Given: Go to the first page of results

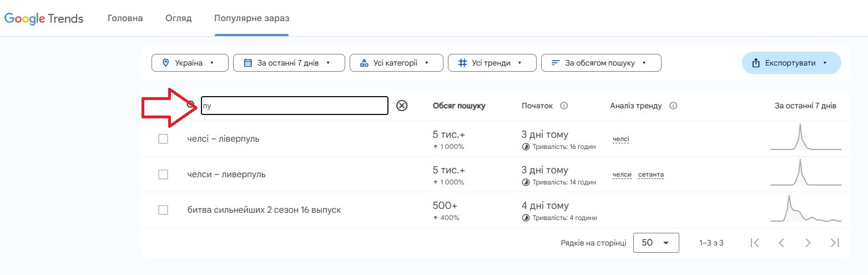Looking at the screenshot, I should [x=754, y=243].
